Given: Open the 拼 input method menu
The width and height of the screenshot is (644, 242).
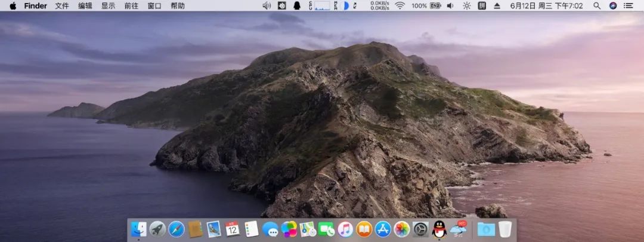Looking at the screenshot, I should click(482, 6).
